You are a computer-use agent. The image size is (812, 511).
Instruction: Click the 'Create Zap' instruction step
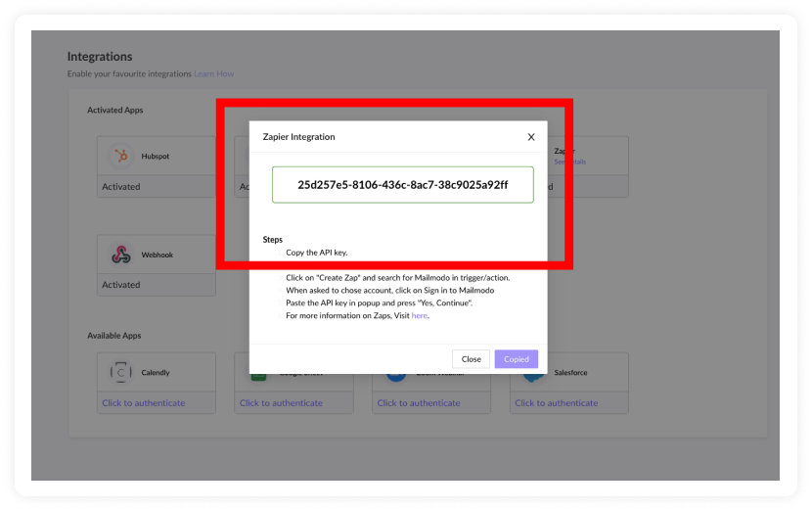tap(398, 278)
